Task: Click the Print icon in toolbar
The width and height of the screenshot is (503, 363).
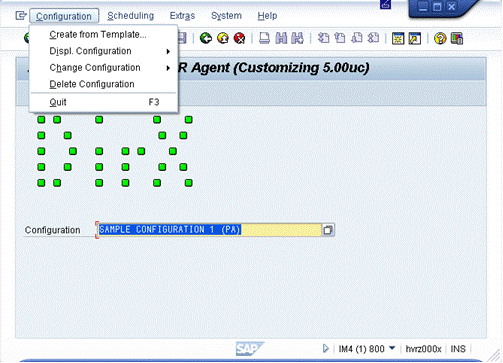Action: click(x=265, y=38)
